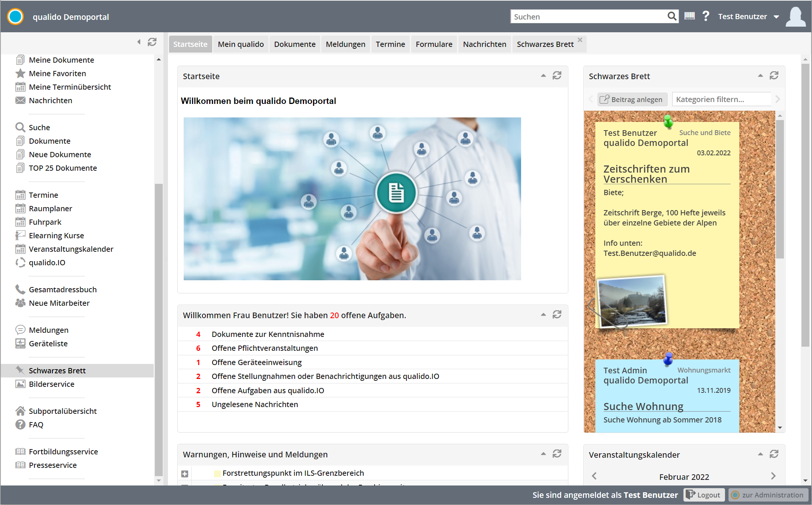The width and height of the screenshot is (812, 505).
Task: Click the Logout button
Action: point(704,495)
